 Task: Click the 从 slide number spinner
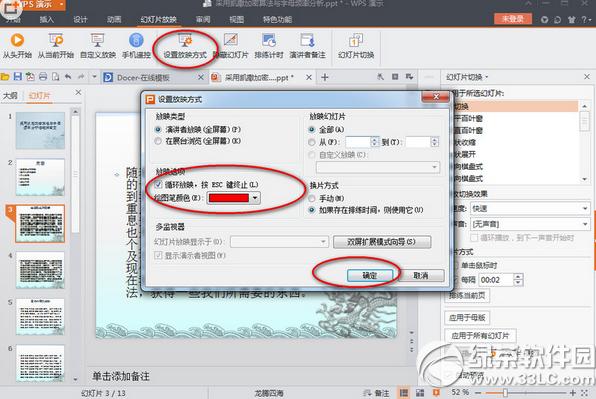point(374,142)
